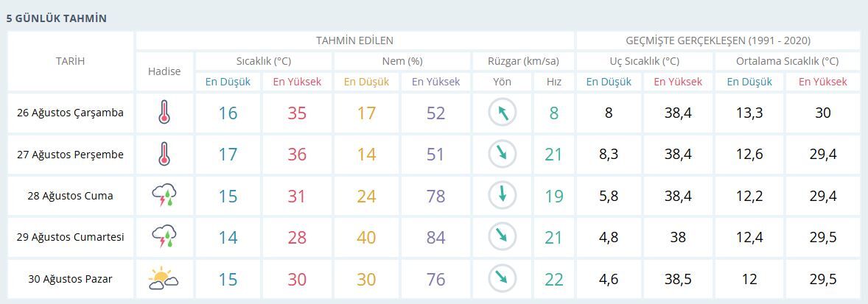Click the wind direction arrow for 29 Ağustos
868x304 pixels.
(x=502, y=237)
